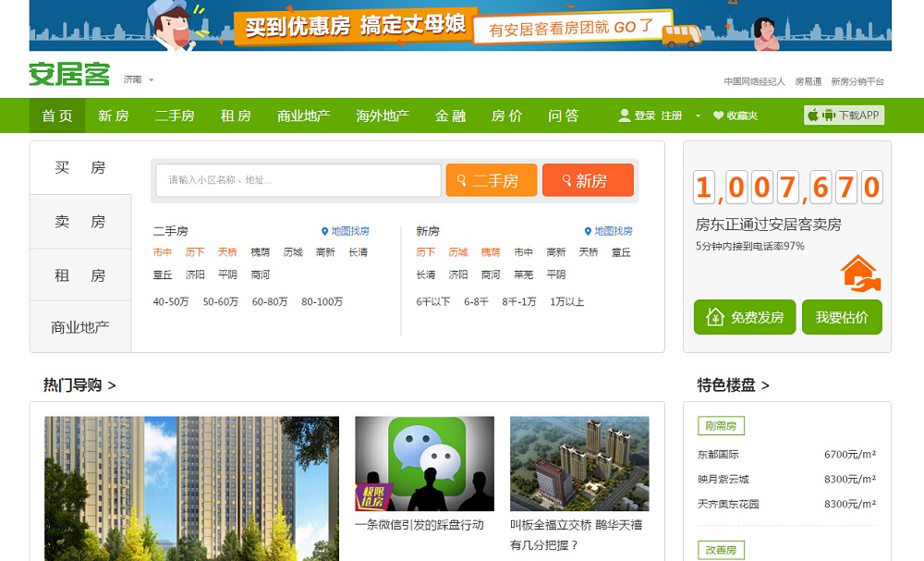
Task: Choose the 6千以下 new home price
Action: pos(432,301)
